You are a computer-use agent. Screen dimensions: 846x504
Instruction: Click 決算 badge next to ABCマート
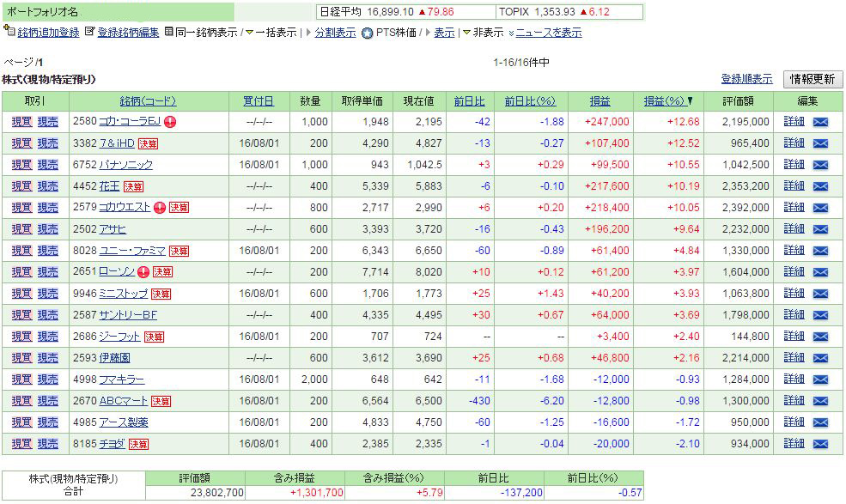click(161, 402)
